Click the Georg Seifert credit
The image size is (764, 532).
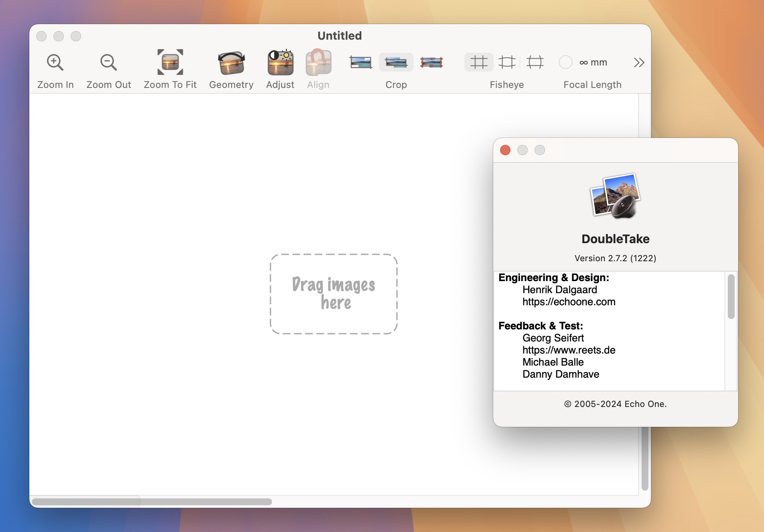pyautogui.click(x=553, y=338)
